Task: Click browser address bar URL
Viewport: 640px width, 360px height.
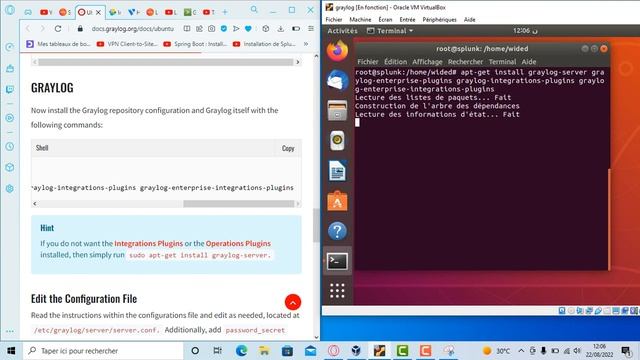Action: click(x=133, y=29)
